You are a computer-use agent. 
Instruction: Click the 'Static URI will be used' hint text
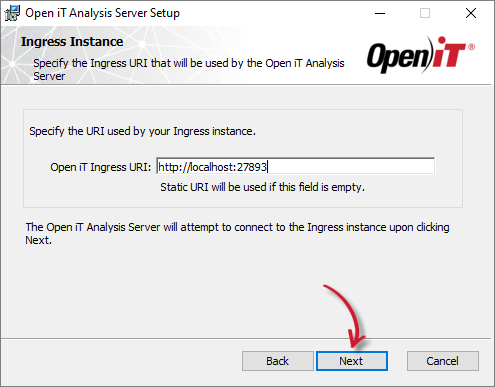pyautogui.click(x=262, y=187)
